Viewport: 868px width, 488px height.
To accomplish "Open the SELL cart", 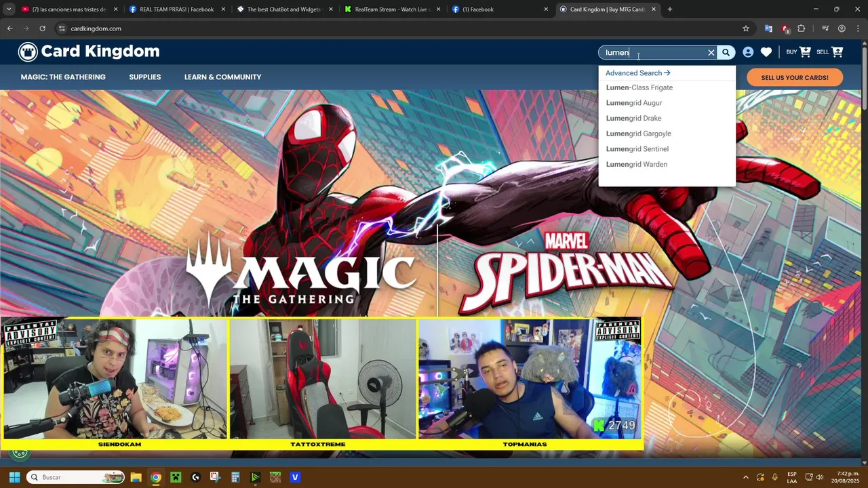I will 830,52.
